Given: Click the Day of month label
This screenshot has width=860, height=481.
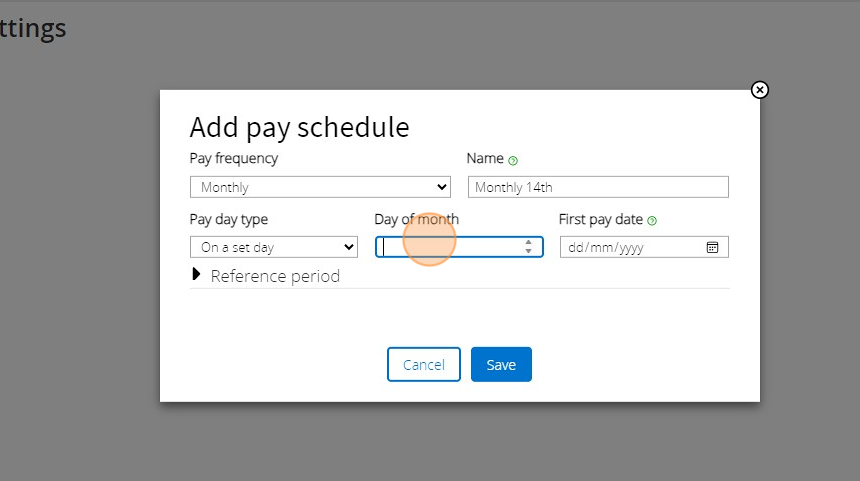Looking at the screenshot, I should click(416, 219).
